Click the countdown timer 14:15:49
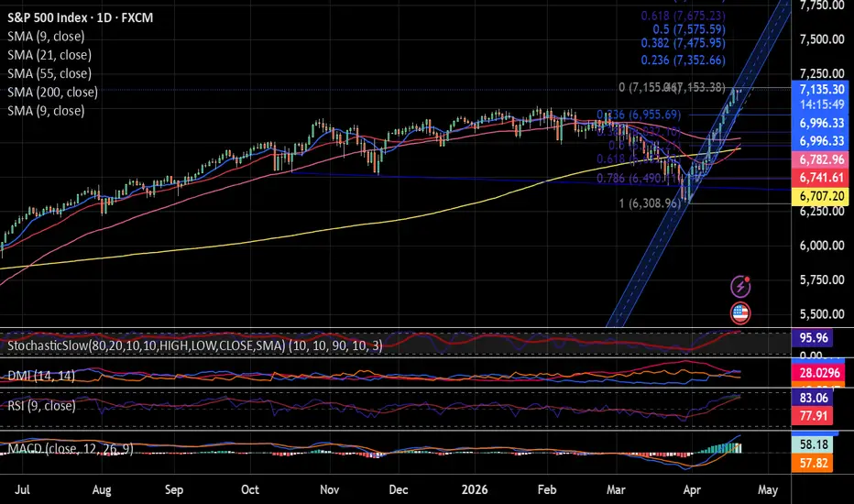This screenshot has width=854, height=504. pos(822,104)
